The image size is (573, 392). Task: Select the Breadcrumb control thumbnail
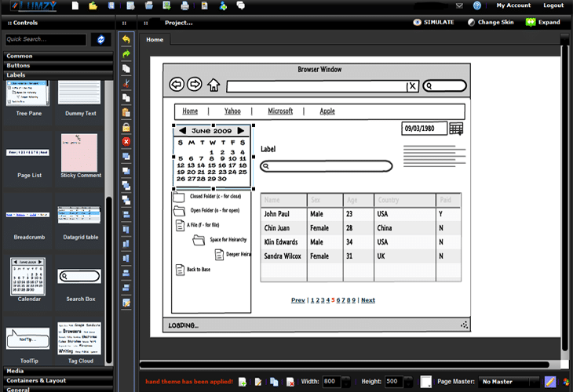tap(27, 215)
